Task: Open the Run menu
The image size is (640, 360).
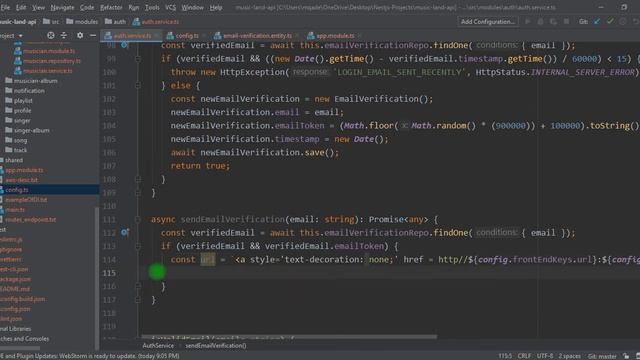Action: click(x=133, y=7)
